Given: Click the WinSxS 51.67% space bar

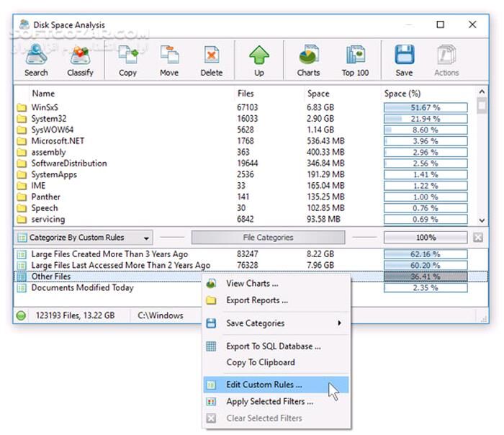Looking at the screenshot, I should tap(426, 107).
